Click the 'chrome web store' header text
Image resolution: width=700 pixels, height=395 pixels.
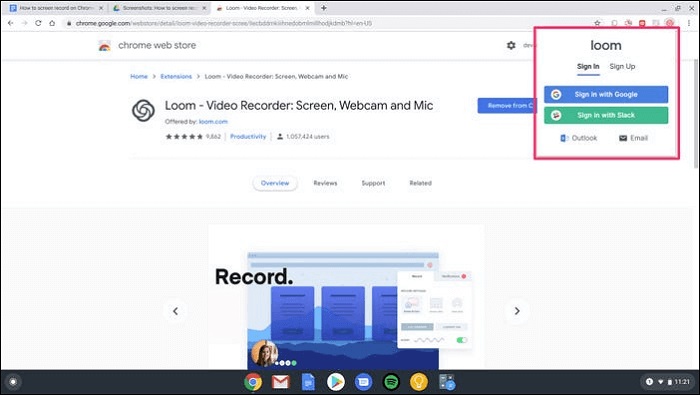click(x=157, y=45)
